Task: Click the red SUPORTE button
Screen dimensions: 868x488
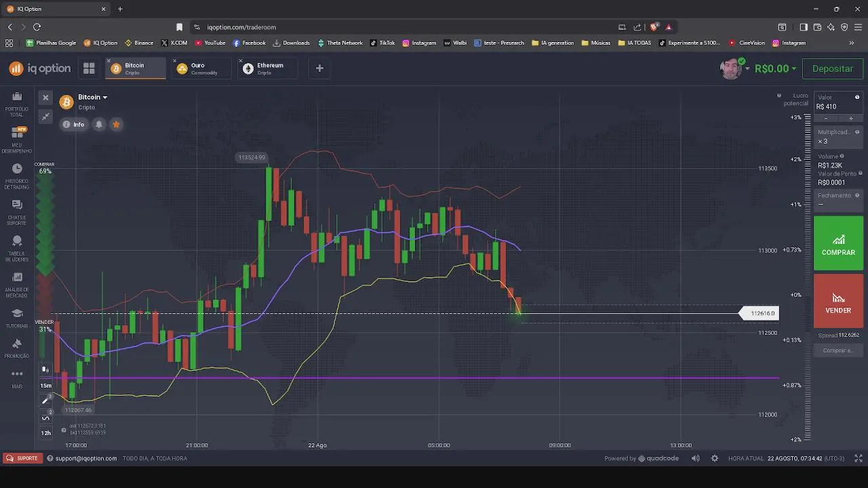Action: pyautogui.click(x=22, y=459)
